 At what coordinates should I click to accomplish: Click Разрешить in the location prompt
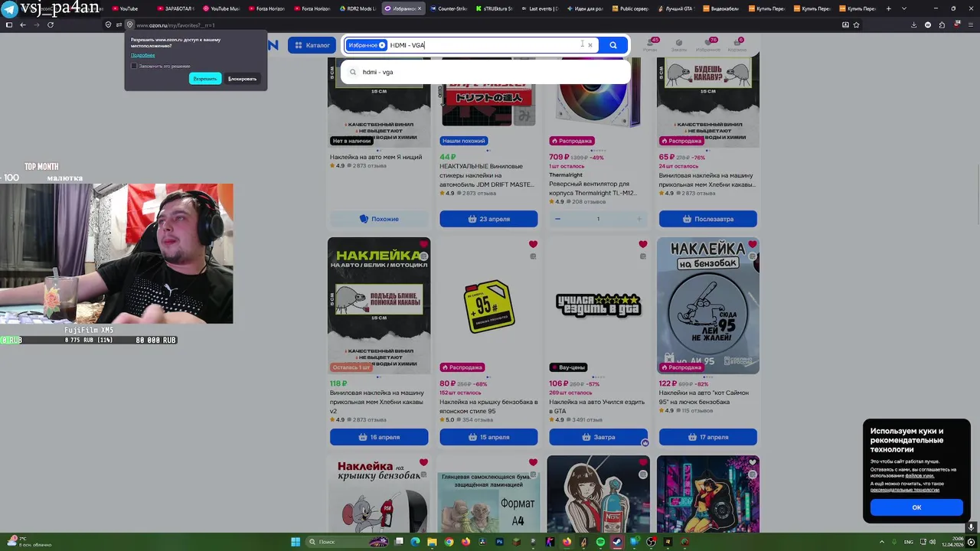click(205, 79)
